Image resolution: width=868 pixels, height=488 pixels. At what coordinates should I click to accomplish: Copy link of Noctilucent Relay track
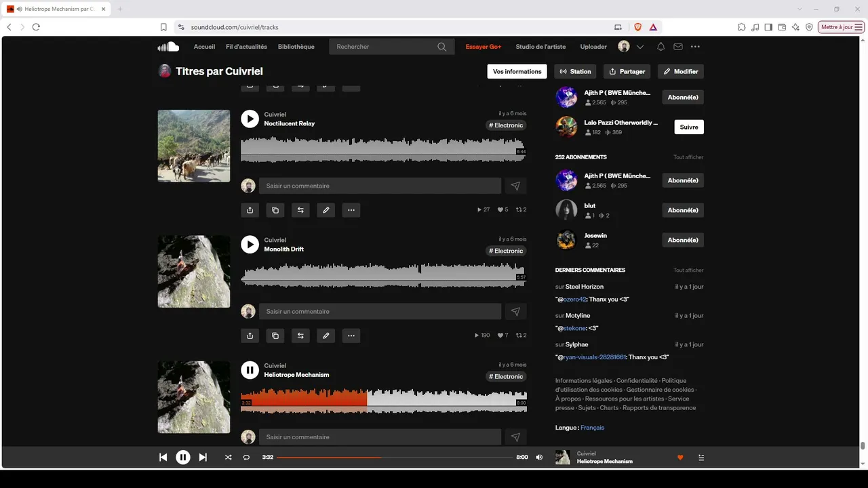pos(275,210)
